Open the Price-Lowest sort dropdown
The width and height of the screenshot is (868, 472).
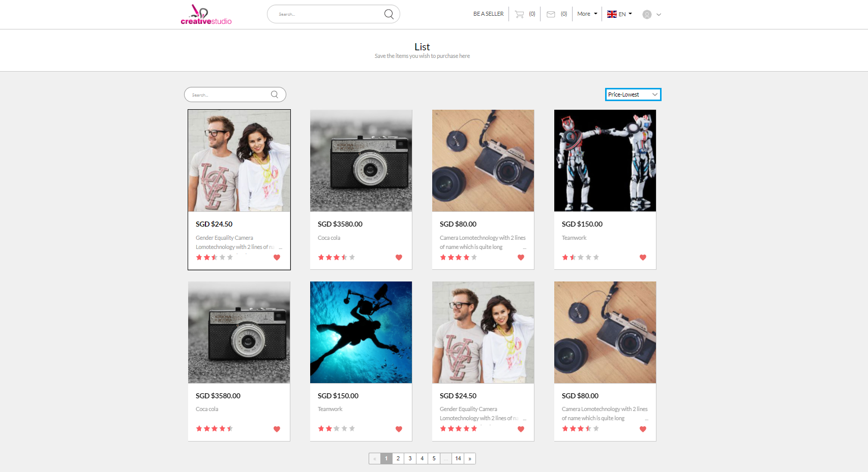coord(633,95)
